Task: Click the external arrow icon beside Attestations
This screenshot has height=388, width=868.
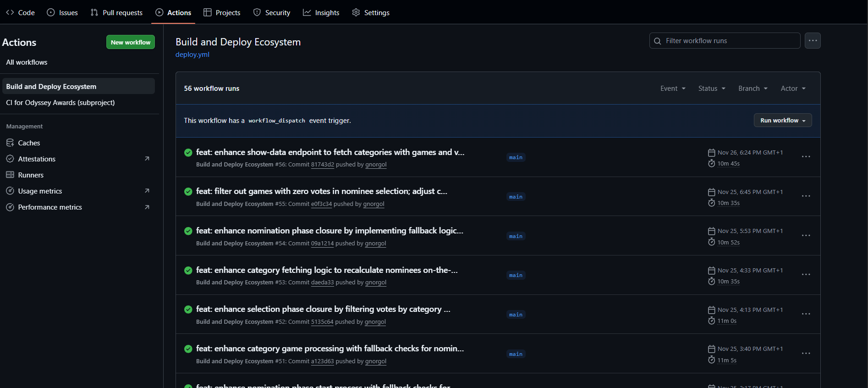Action: (x=147, y=159)
